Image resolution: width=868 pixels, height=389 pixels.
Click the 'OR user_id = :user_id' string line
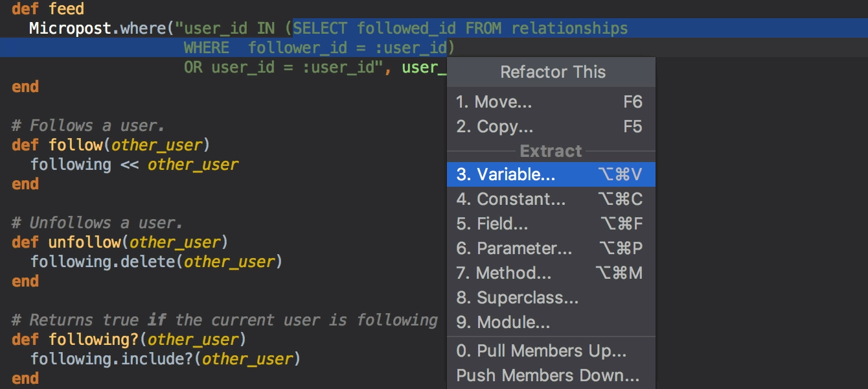(x=284, y=67)
